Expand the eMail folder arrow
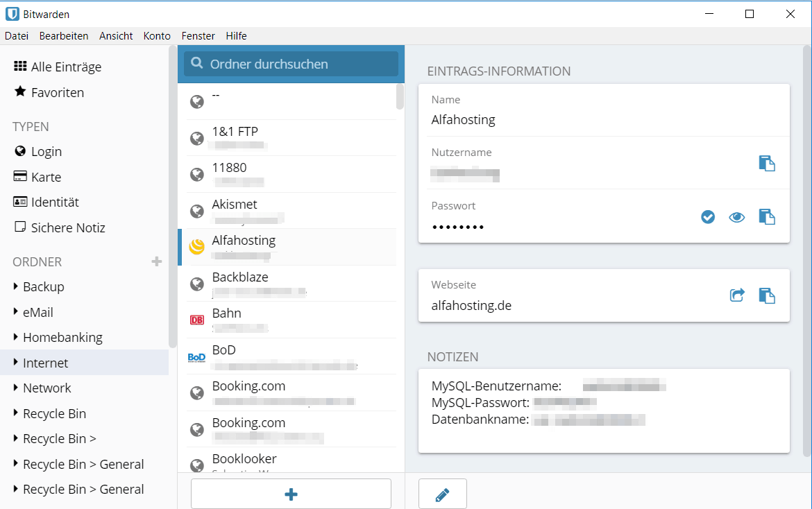This screenshot has height=509, width=812. click(16, 312)
